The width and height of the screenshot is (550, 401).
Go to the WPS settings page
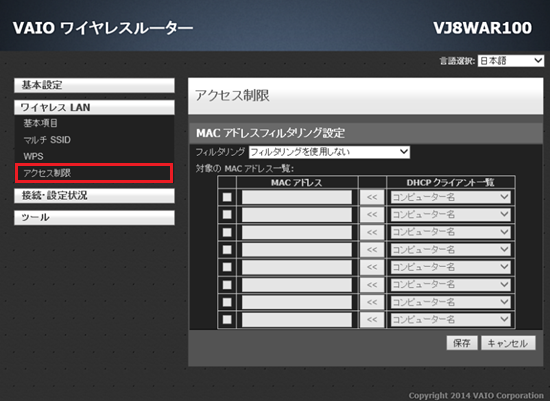[x=33, y=156]
